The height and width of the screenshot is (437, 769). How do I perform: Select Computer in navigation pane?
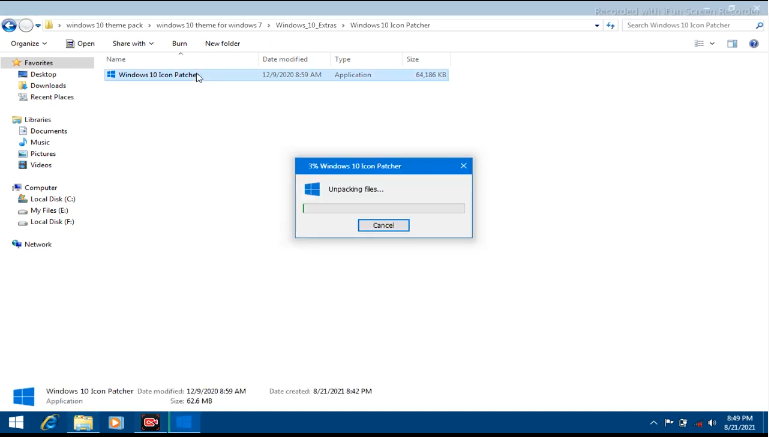41,187
